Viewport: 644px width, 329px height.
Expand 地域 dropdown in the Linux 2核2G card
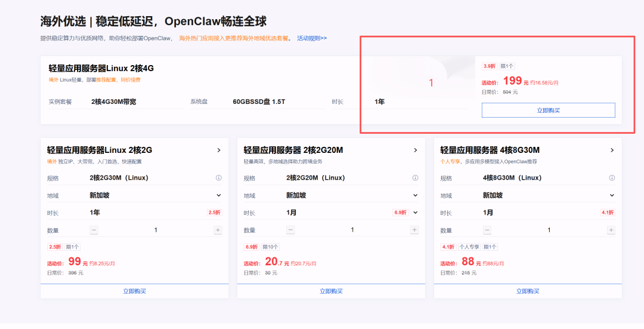coord(219,195)
